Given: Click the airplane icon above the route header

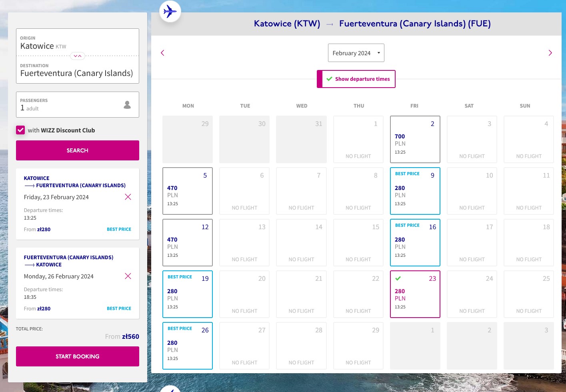Looking at the screenshot, I should click(x=170, y=11).
